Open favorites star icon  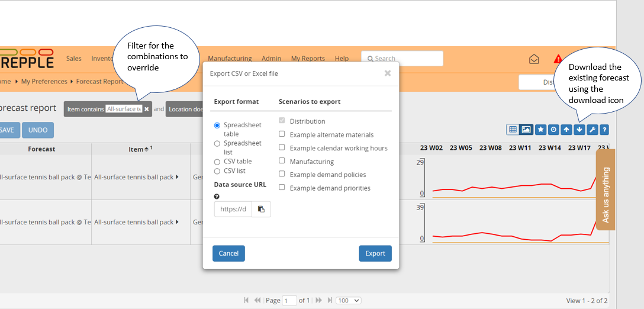(x=541, y=130)
